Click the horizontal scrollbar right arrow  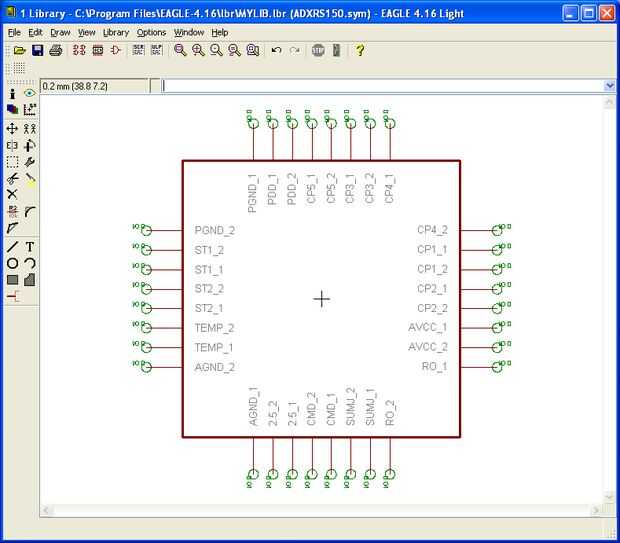click(596, 510)
